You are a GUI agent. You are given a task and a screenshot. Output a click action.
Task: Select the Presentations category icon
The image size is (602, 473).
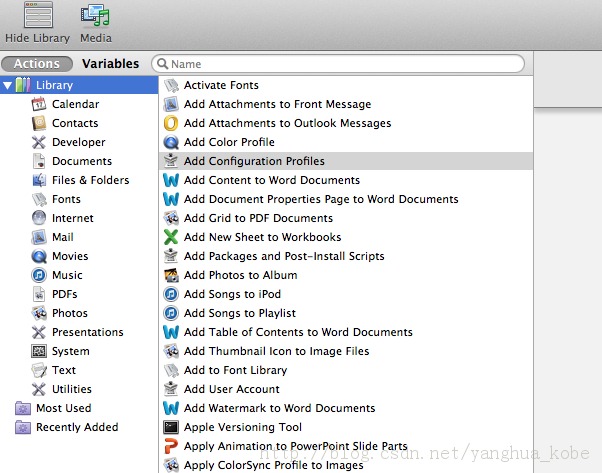click(x=39, y=332)
